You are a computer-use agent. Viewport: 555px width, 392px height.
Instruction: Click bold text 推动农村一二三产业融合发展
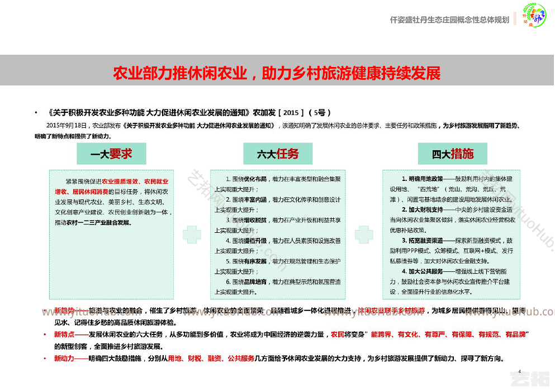click(93, 223)
